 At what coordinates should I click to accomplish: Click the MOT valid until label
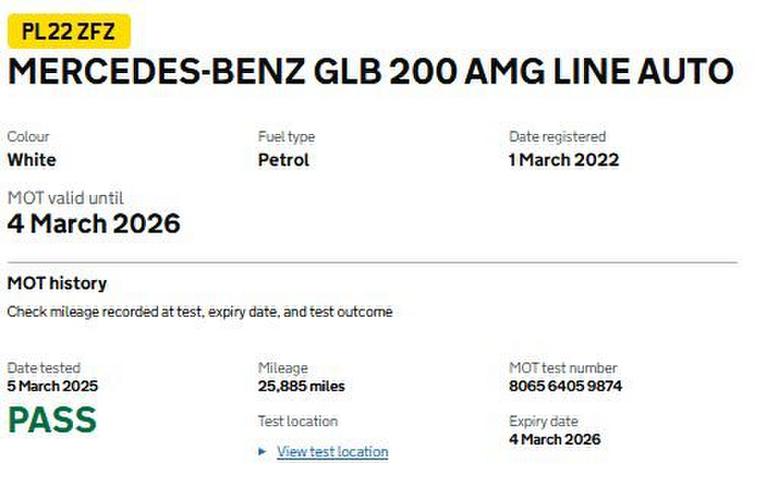click(x=65, y=198)
